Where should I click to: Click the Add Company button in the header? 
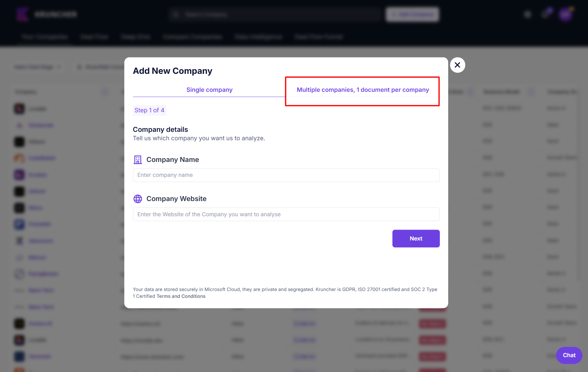pos(412,14)
